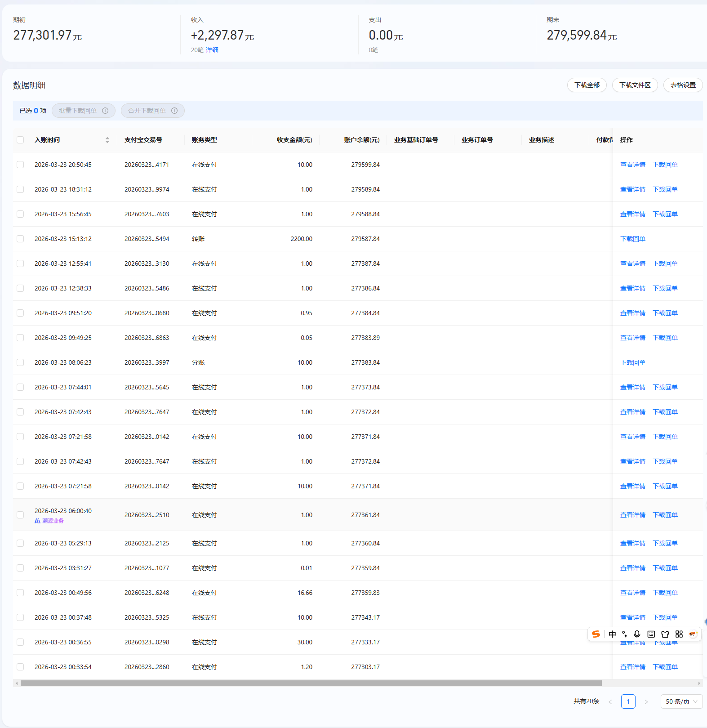Check the row dated 2026-03-23 20:50:45
The image size is (707, 728).
coord(20,165)
